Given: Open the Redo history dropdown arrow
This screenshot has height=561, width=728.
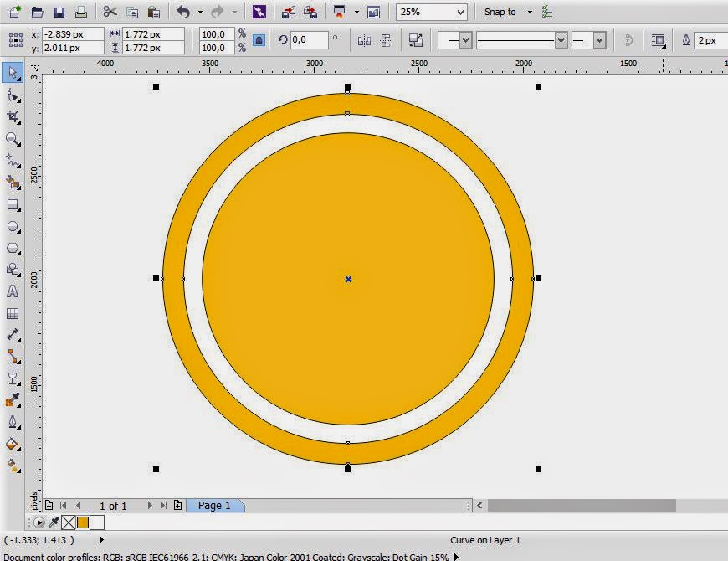Looking at the screenshot, I should click(234, 12).
